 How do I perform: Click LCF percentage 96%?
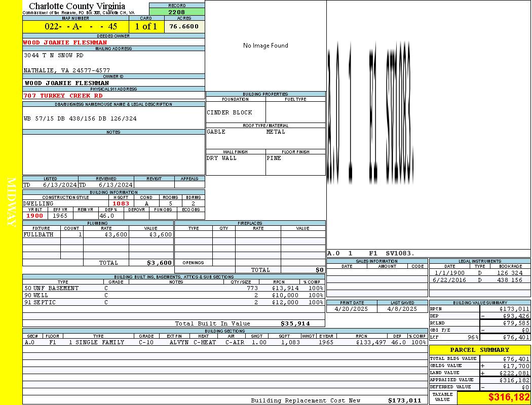click(x=473, y=337)
